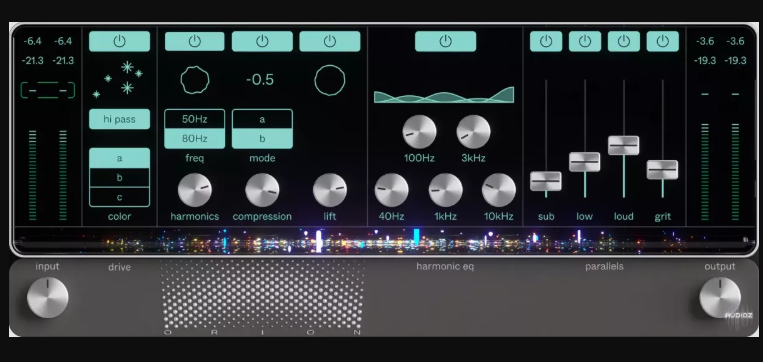The width and height of the screenshot is (763, 362).
Task: Click the "parallels" section label
Action: click(x=604, y=266)
